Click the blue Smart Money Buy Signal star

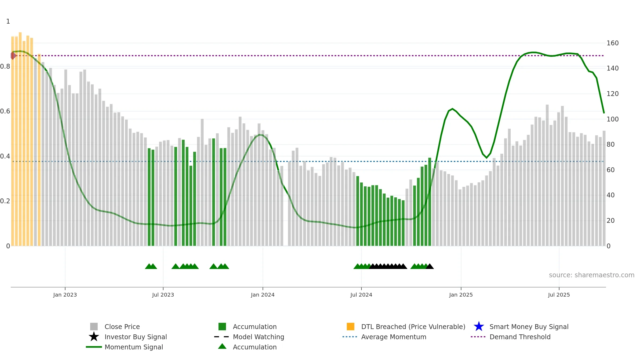pos(479,327)
